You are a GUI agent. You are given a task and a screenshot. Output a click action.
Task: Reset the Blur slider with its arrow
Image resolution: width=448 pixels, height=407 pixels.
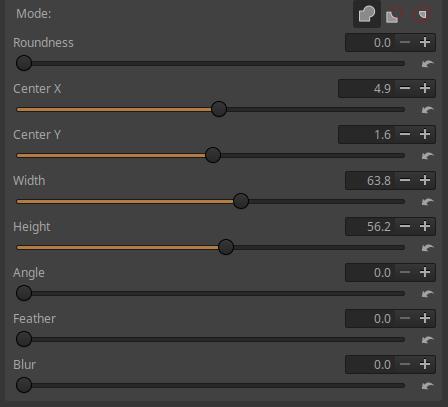[427, 385]
